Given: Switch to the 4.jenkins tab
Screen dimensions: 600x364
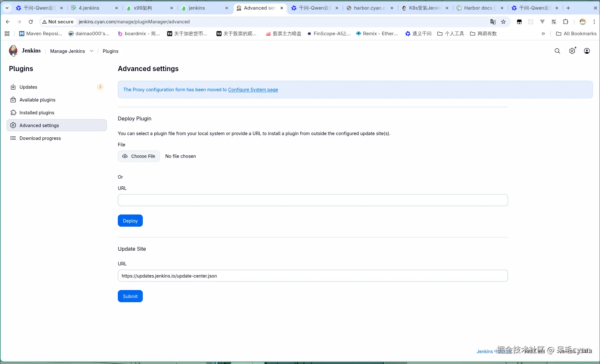Looking at the screenshot, I should click(94, 8).
